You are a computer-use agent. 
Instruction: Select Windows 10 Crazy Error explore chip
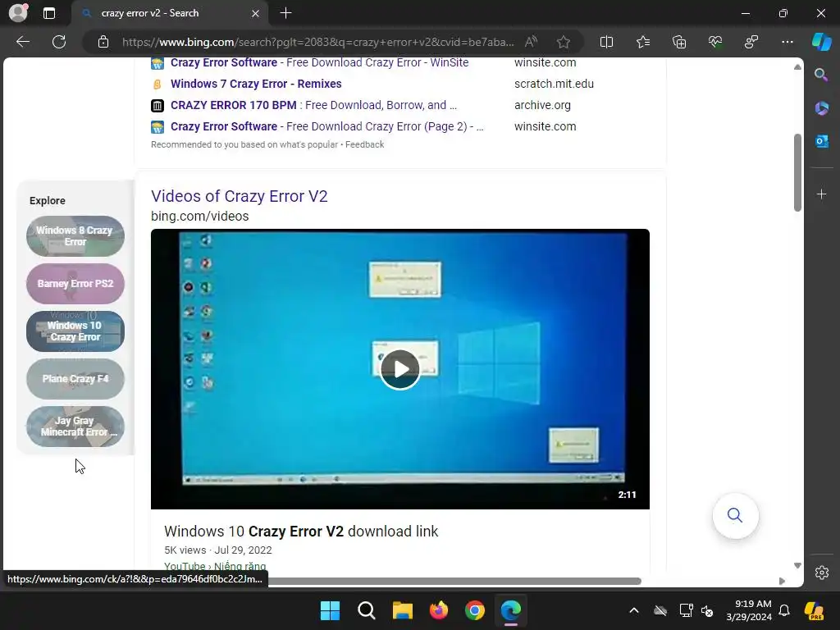click(75, 331)
